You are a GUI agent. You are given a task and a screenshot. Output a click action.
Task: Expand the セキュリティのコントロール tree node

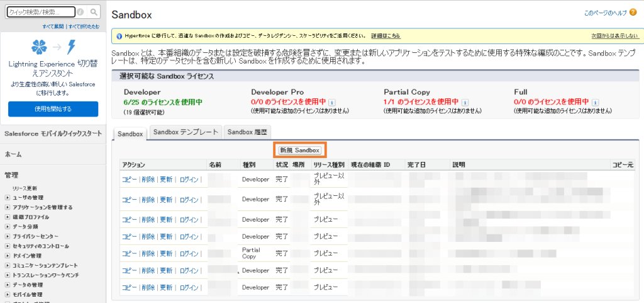8,246
